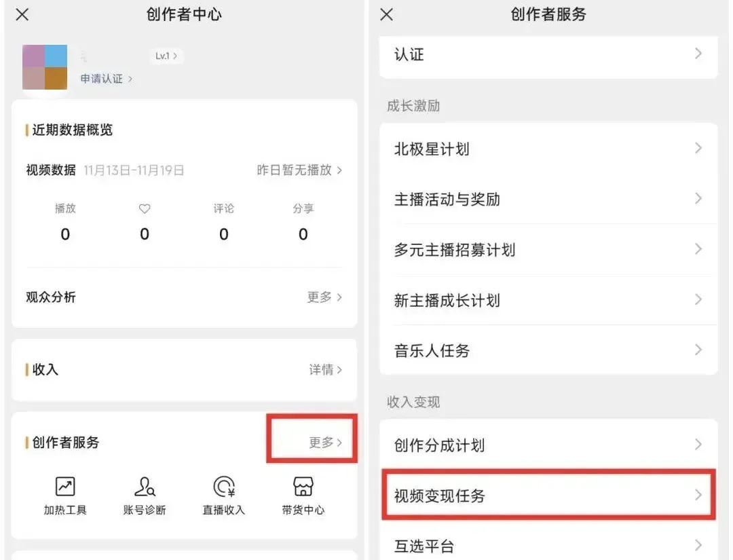
Task: Open 账号诊断 person-search icon
Action: tap(144, 487)
